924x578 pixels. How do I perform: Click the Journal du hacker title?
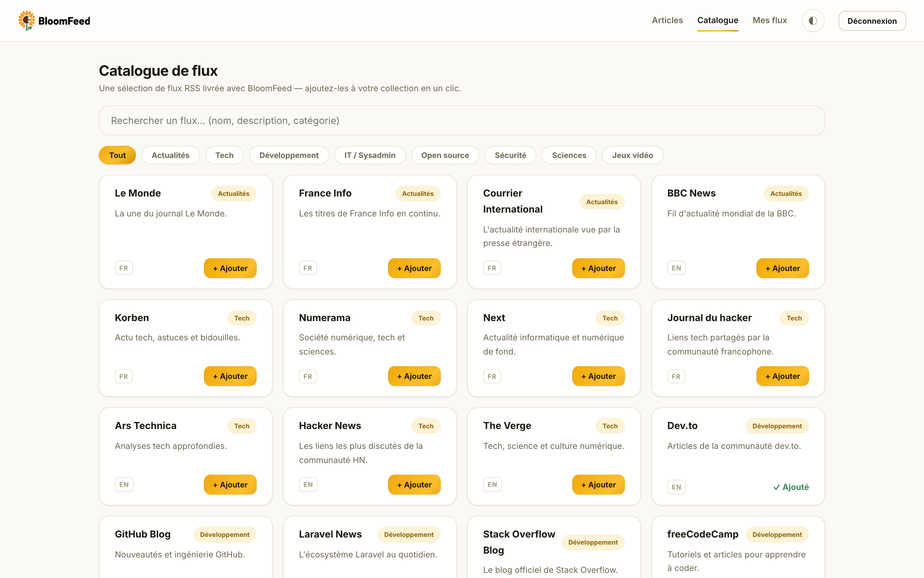coord(709,318)
